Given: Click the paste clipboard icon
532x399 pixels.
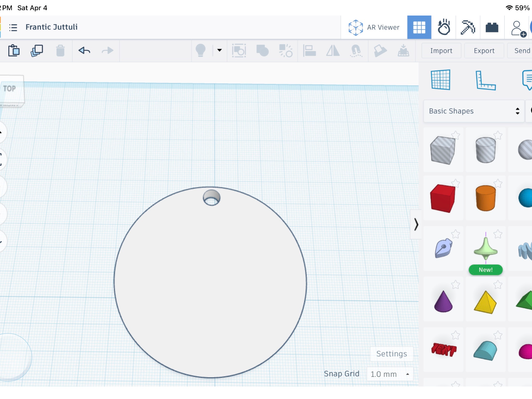Looking at the screenshot, I should 14,51.
